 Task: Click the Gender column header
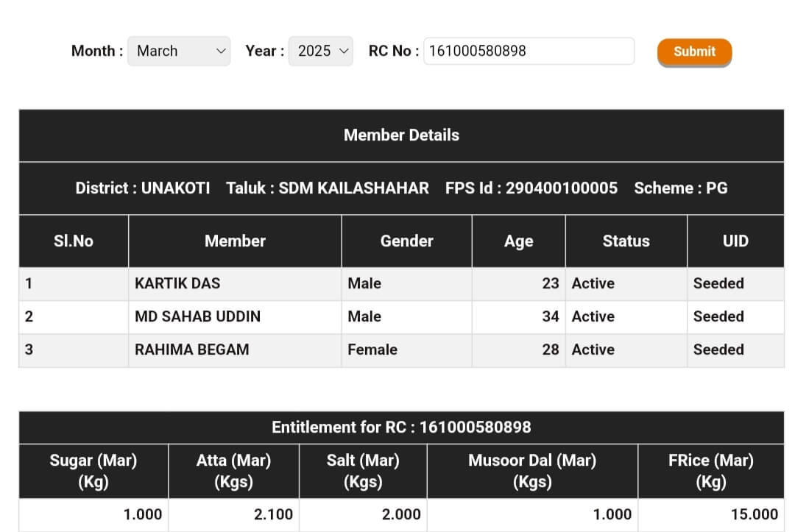point(406,241)
